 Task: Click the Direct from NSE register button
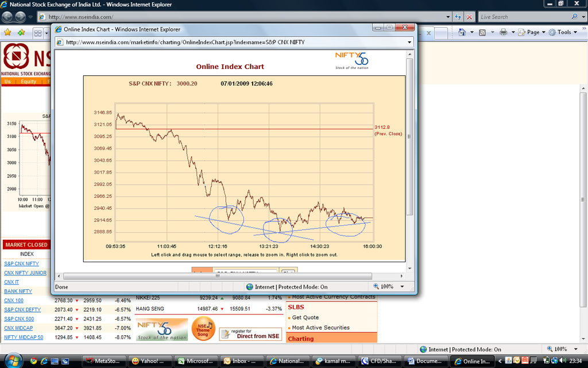click(252, 333)
